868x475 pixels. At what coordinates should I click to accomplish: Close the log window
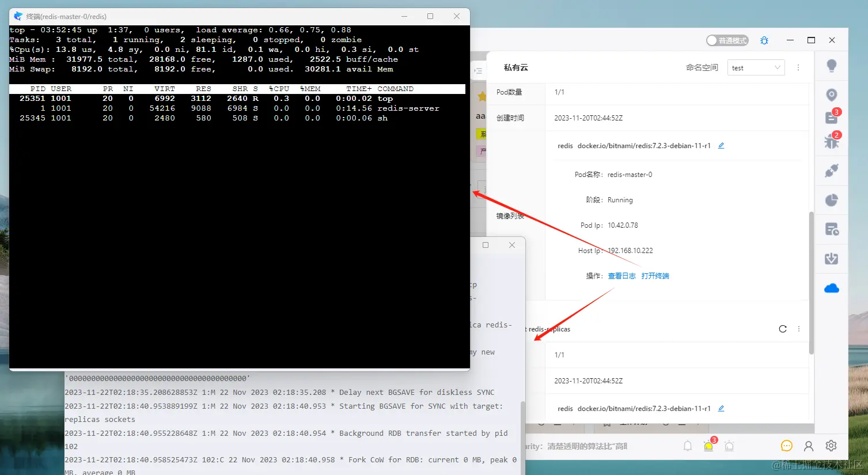[512, 245]
